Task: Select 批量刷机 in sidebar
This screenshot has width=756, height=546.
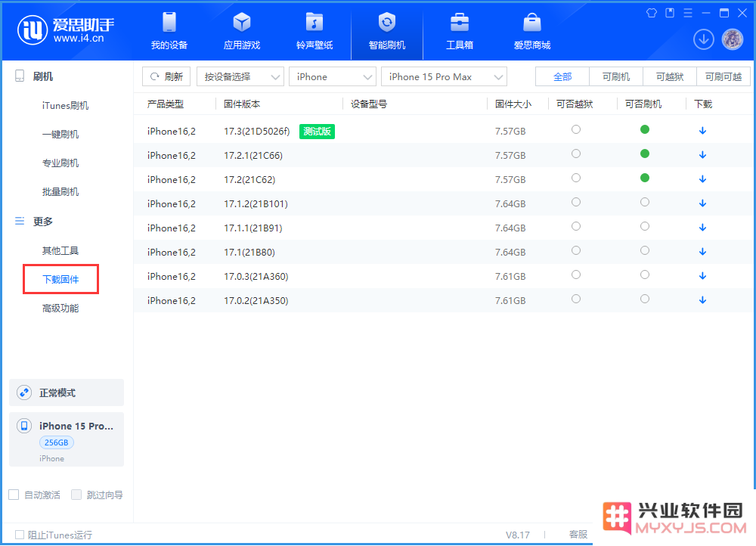Action: (x=60, y=192)
